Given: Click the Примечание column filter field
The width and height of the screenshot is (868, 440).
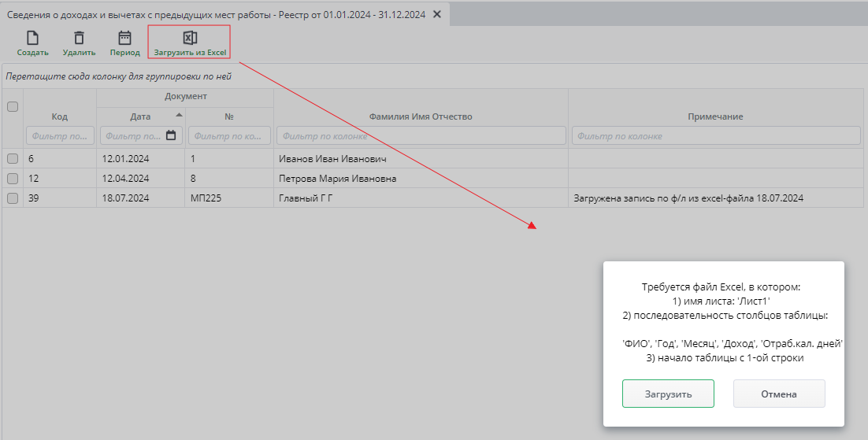Looking at the screenshot, I should click(716, 135).
